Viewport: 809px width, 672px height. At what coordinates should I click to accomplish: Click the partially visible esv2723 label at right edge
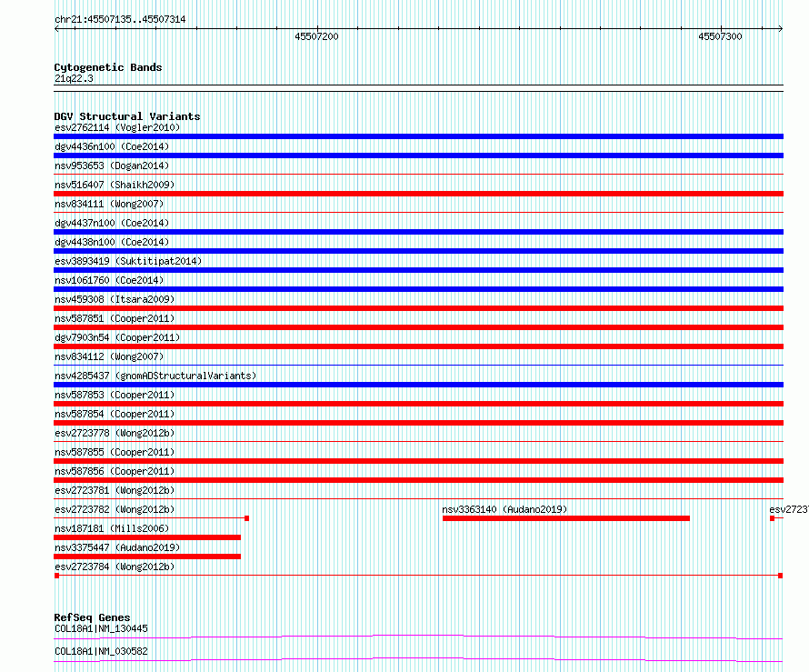[x=789, y=509]
